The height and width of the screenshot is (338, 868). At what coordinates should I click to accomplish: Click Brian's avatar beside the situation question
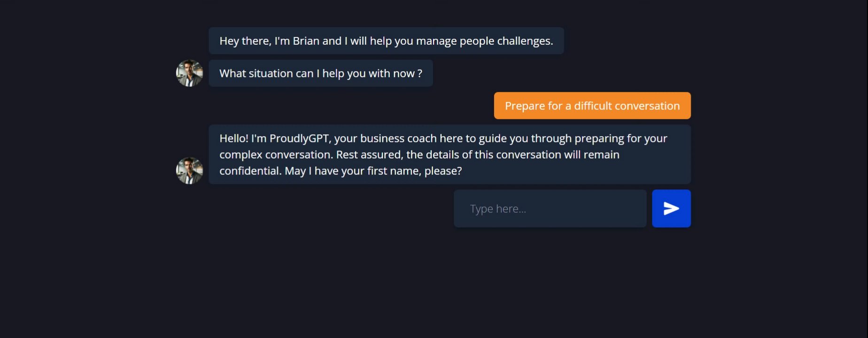click(x=189, y=73)
